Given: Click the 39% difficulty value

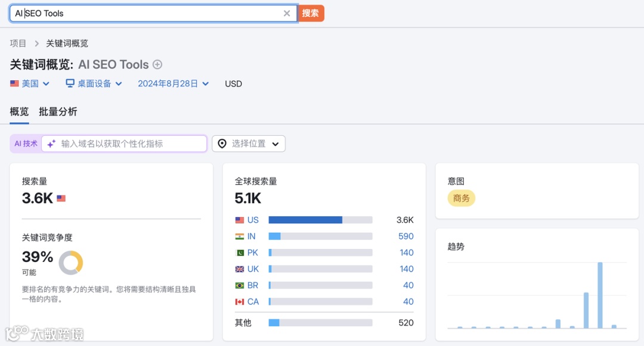Looking at the screenshot, I should coord(38,257).
